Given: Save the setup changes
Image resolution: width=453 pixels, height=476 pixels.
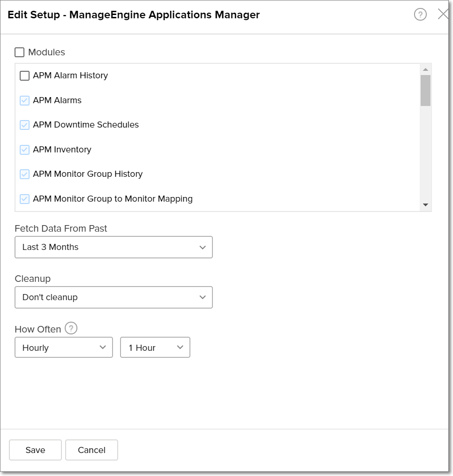Looking at the screenshot, I should coord(35,450).
